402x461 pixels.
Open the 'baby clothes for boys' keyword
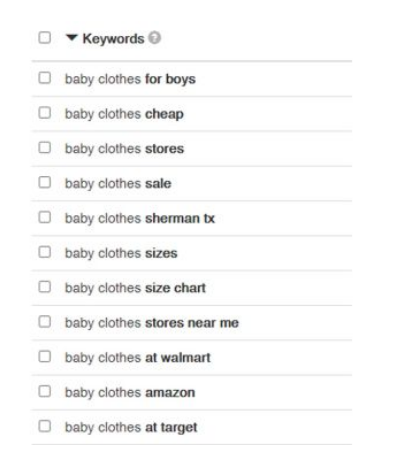tap(130, 79)
